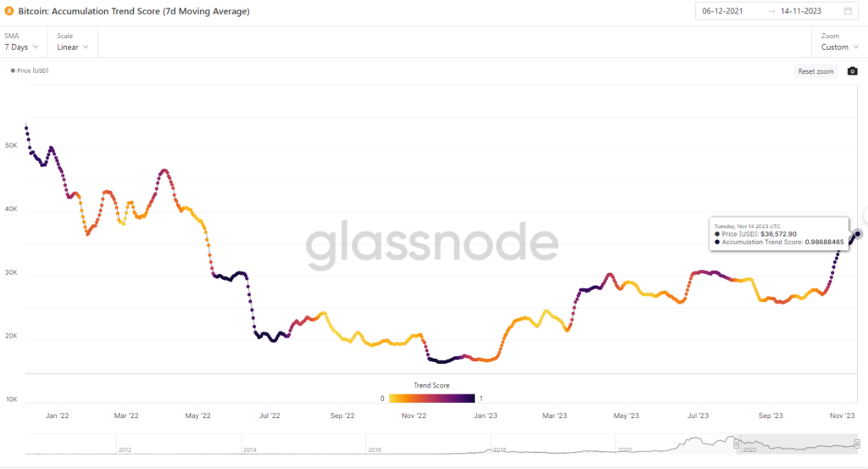Click the camera screenshot icon
This screenshot has height=469, width=868.
pos(853,71)
